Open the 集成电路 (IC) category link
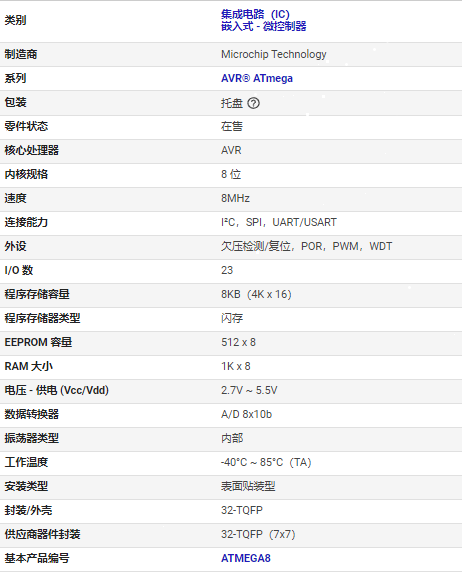 [255, 14]
